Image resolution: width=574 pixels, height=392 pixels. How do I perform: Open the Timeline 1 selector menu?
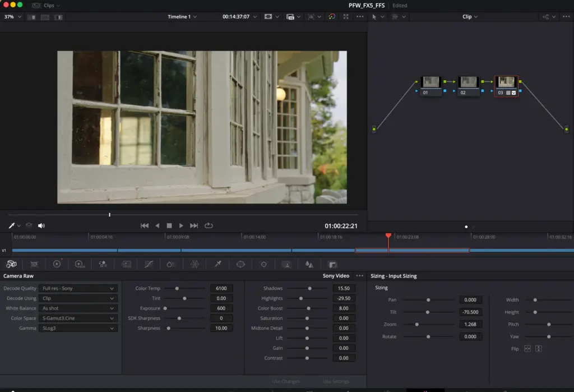pos(182,16)
